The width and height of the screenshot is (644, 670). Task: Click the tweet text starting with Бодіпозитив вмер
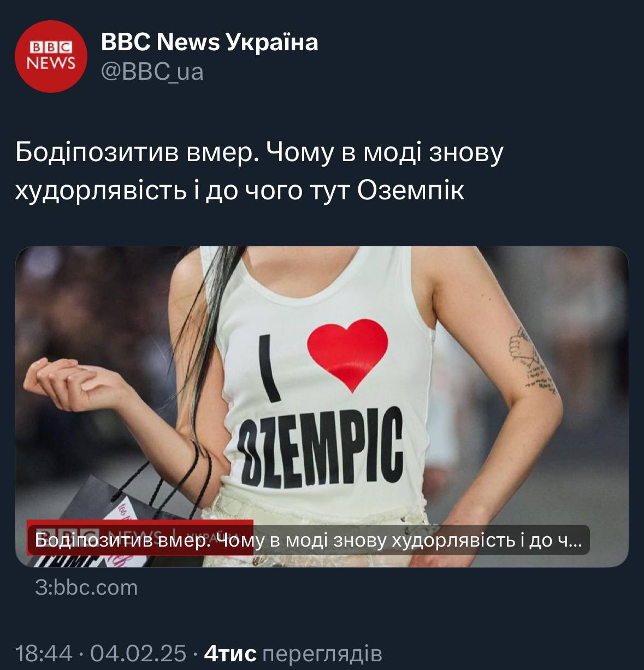point(259,171)
